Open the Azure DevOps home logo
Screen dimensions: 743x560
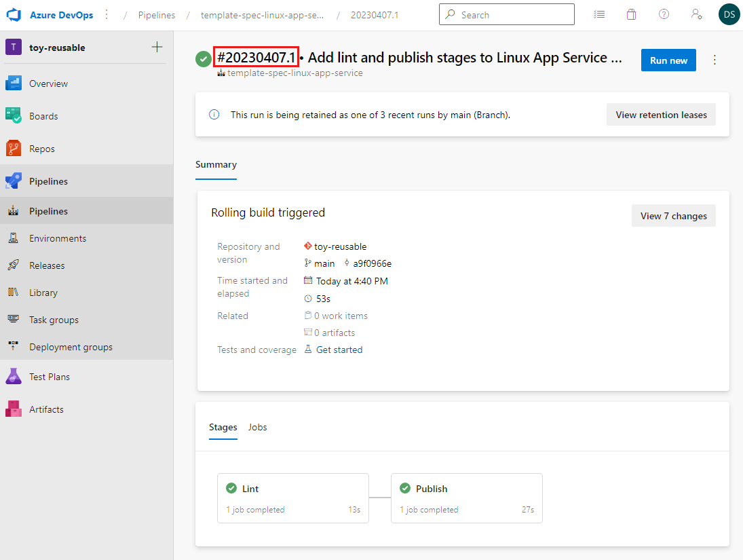(14, 15)
